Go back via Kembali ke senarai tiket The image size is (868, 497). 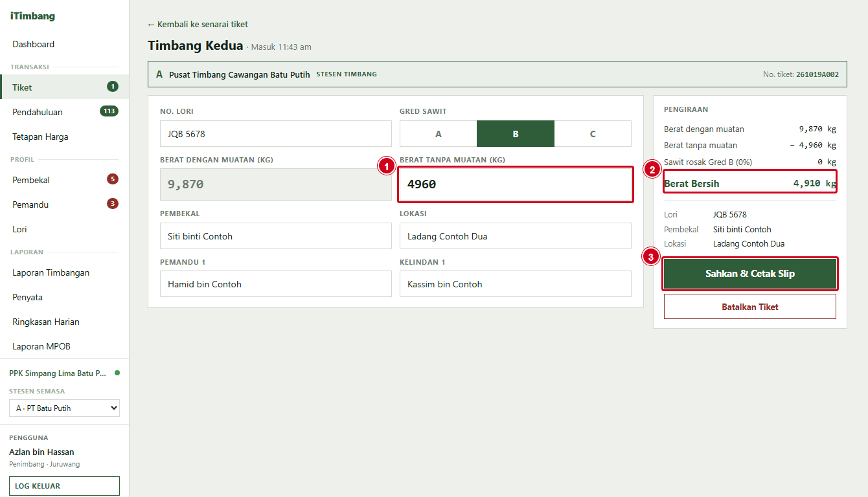(198, 25)
